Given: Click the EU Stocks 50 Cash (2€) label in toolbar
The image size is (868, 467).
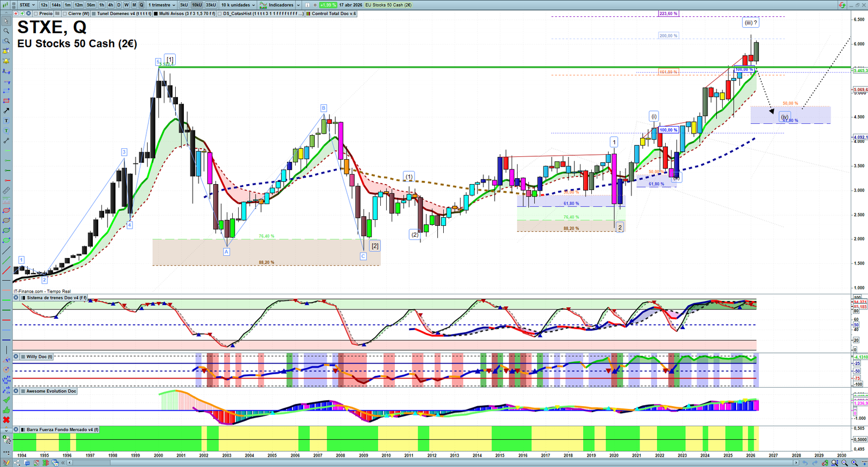Looking at the screenshot, I should [x=388, y=5].
